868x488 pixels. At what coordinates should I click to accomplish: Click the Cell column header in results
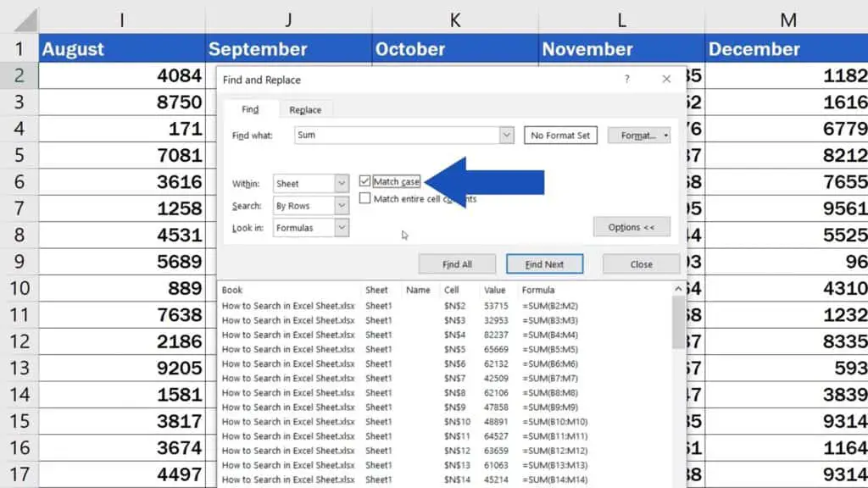tap(451, 290)
